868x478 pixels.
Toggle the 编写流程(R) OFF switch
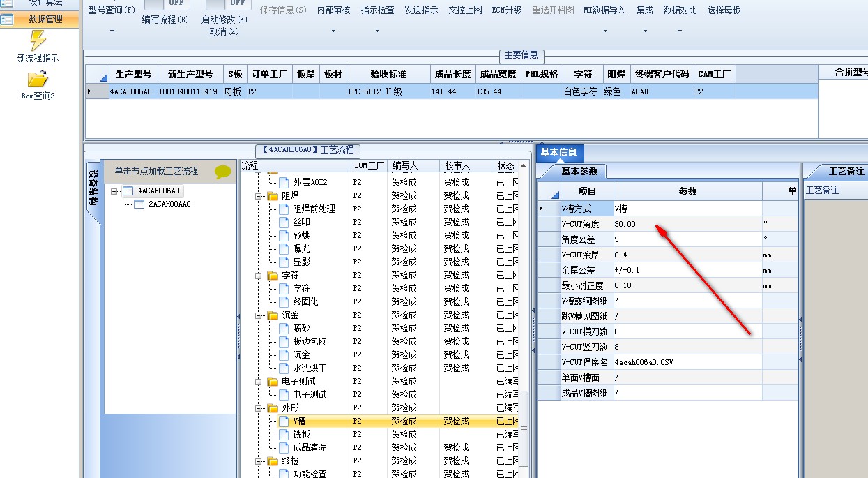[167, 3]
